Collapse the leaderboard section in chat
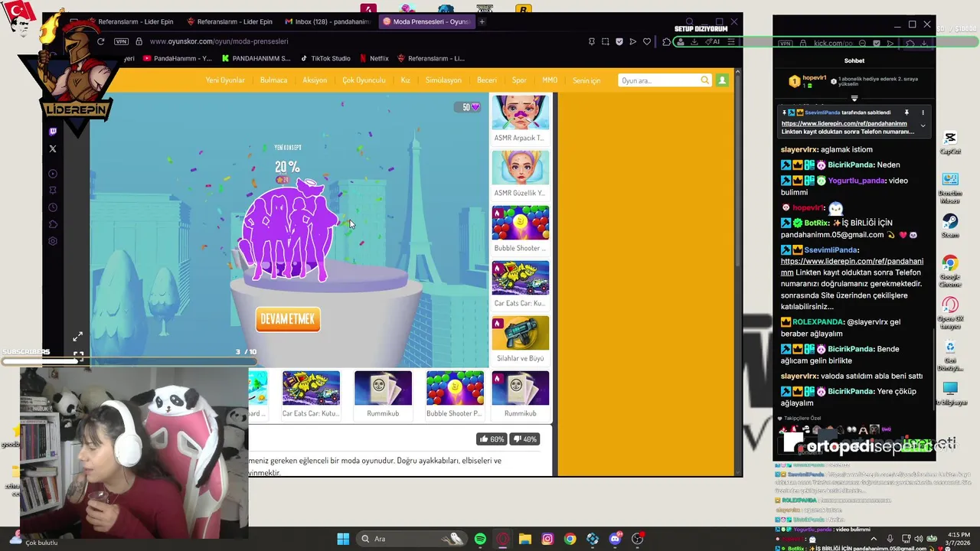This screenshot has width=980, height=551. click(x=854, y=98)
